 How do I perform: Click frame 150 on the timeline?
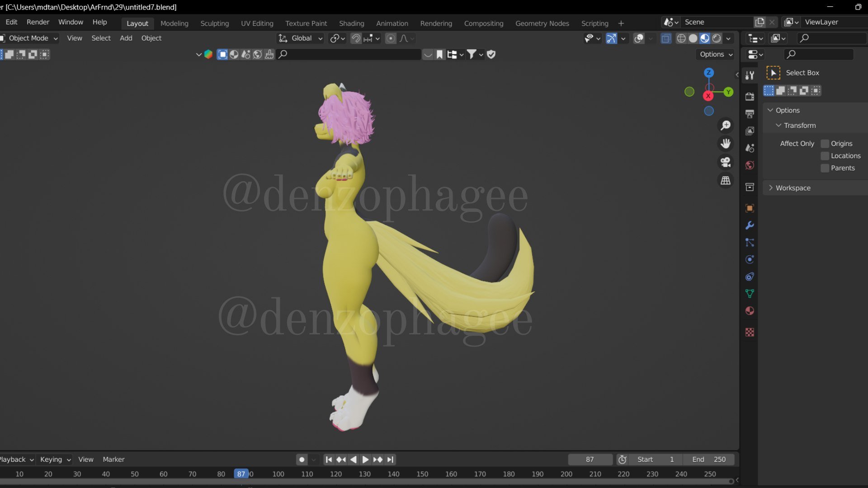422,474
